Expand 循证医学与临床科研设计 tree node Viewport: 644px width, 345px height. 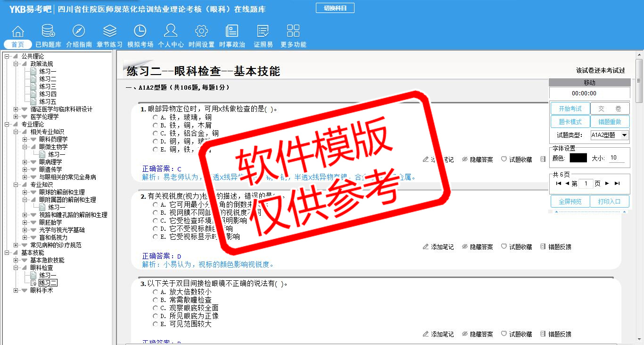click(16, 109)
